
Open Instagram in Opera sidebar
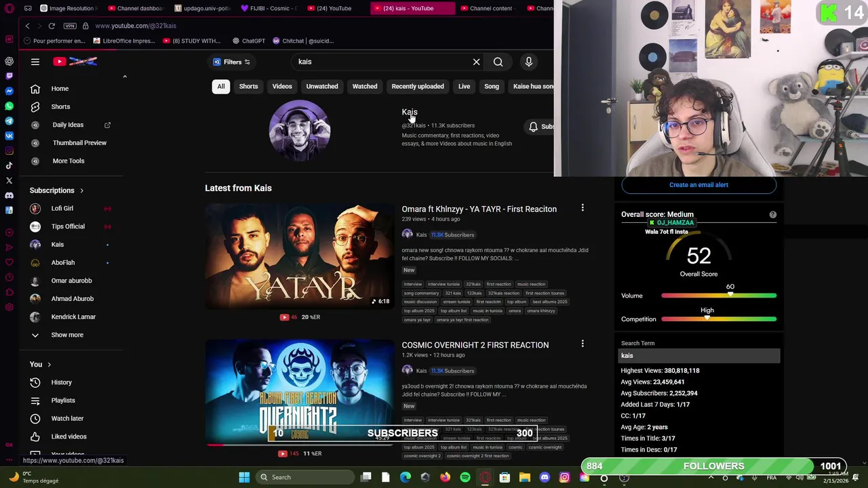(x=9, y=150)
